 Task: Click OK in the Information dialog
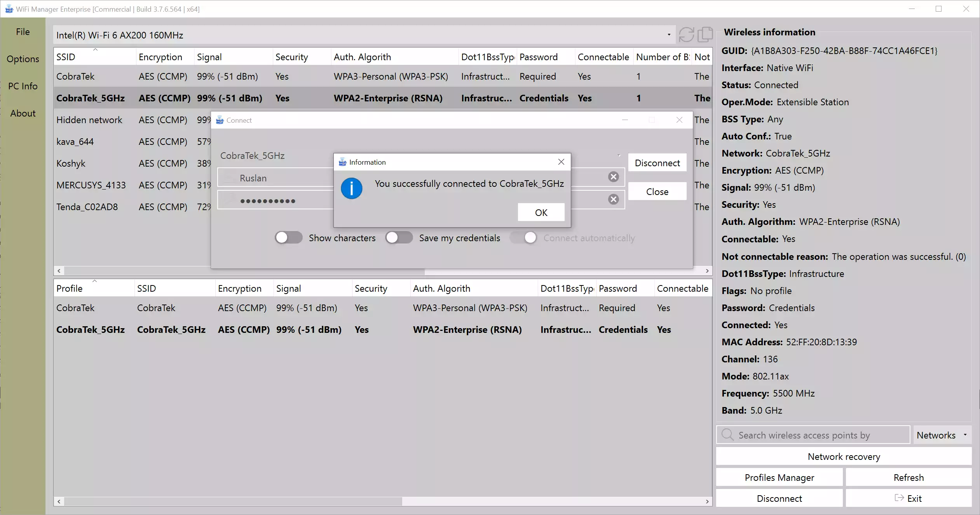(541, 212)
